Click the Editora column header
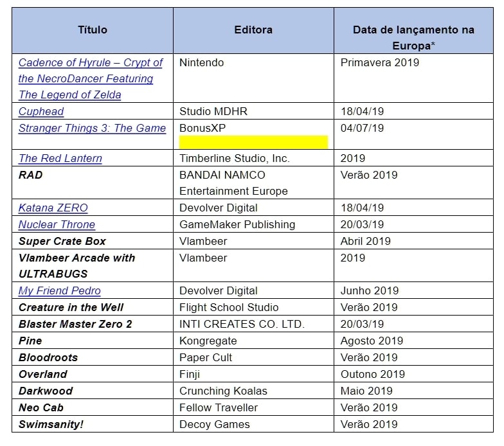Image resolution: width=504 pixels, height=446 pixels. click(x=253, y=30)
